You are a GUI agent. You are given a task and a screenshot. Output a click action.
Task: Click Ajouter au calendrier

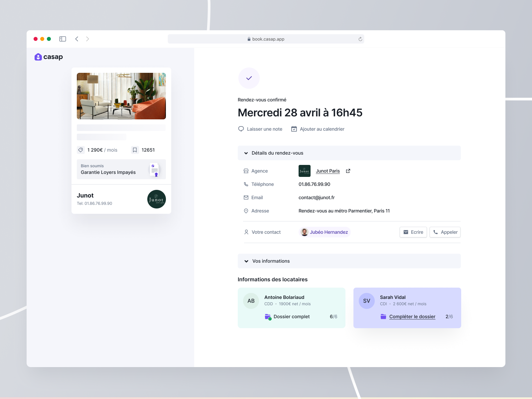click(x=322, y=129)
